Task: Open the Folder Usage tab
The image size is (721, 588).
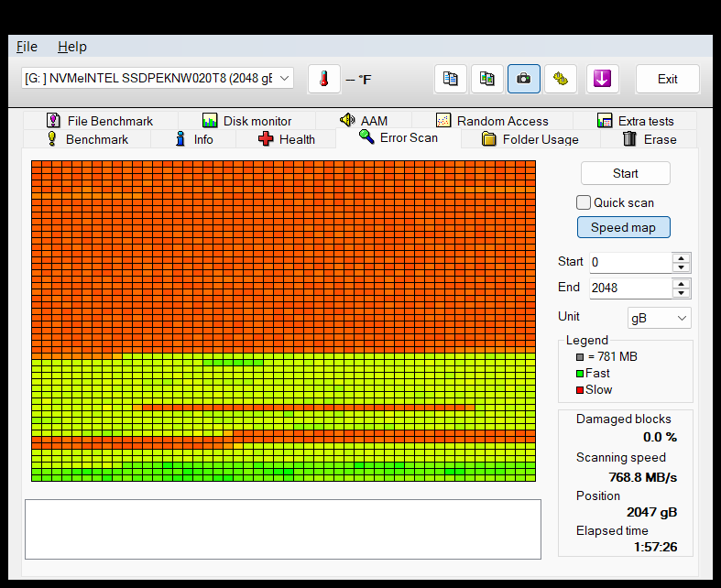Action: (x=530, y=139)
